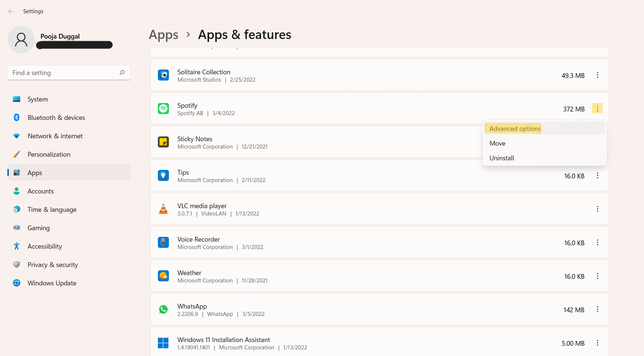The image size is (644, 356).
Task: Open the three-dot menu for Tips
Action: [x=597, y=176]
